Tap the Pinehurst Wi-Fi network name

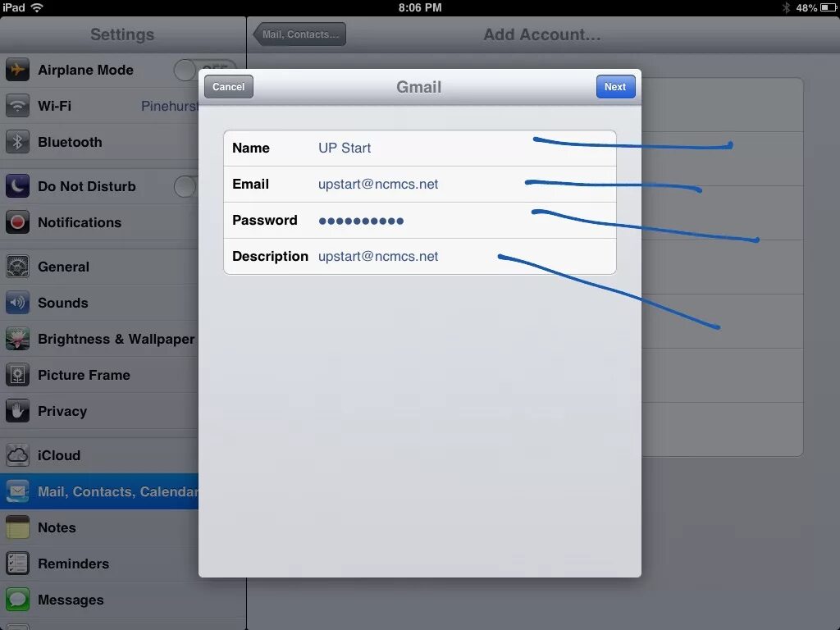coord(170,106)
